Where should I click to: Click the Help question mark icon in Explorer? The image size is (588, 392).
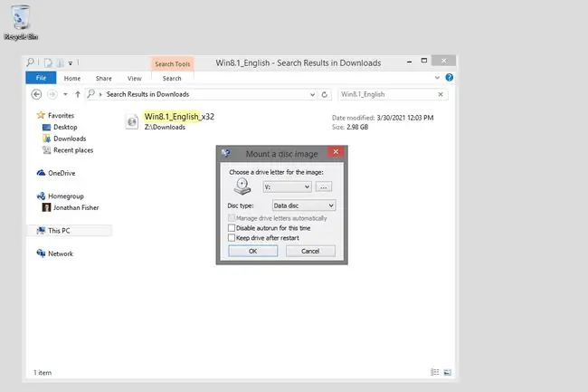pyautogui.click(x=449, y=78)
